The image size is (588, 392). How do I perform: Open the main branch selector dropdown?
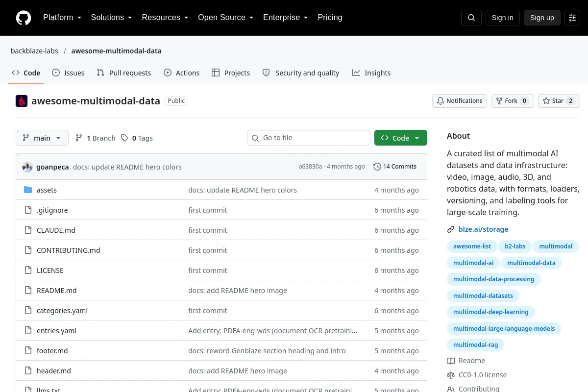pyautogui.click(x=42, y=138)
